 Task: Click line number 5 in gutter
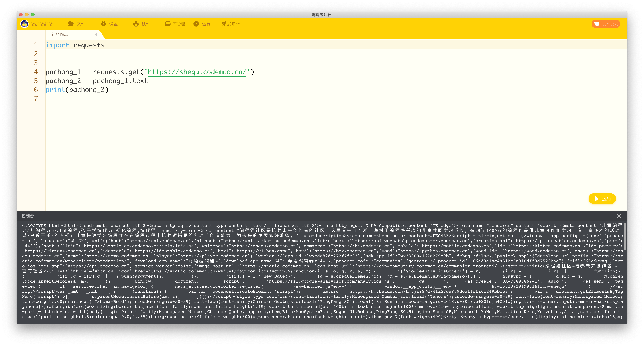pyautogui.click(x=36, y=81)
